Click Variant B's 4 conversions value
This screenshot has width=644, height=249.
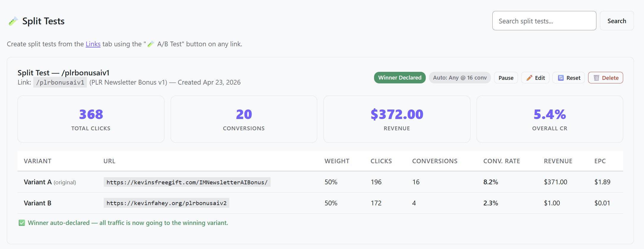[414, 203]
